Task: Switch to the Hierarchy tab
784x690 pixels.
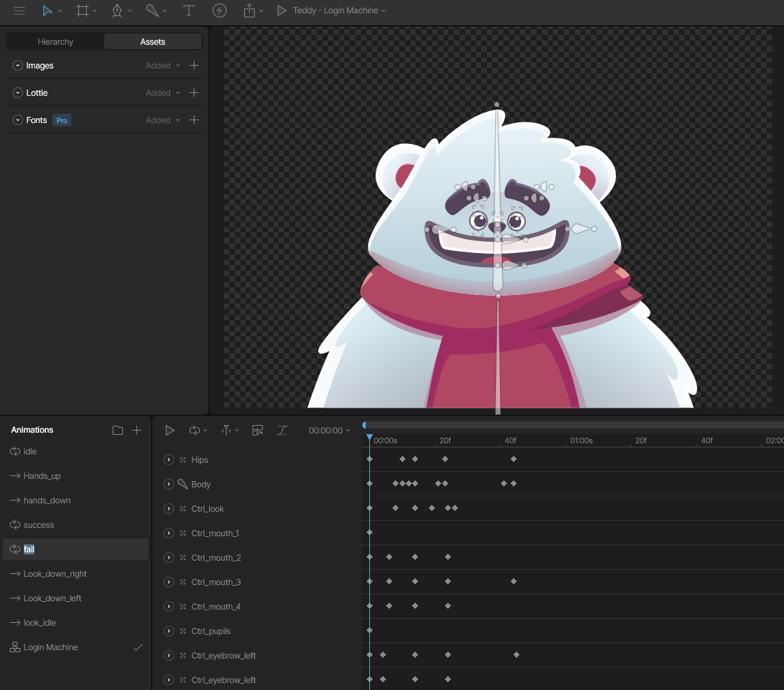Action: [x=55, y=42]
